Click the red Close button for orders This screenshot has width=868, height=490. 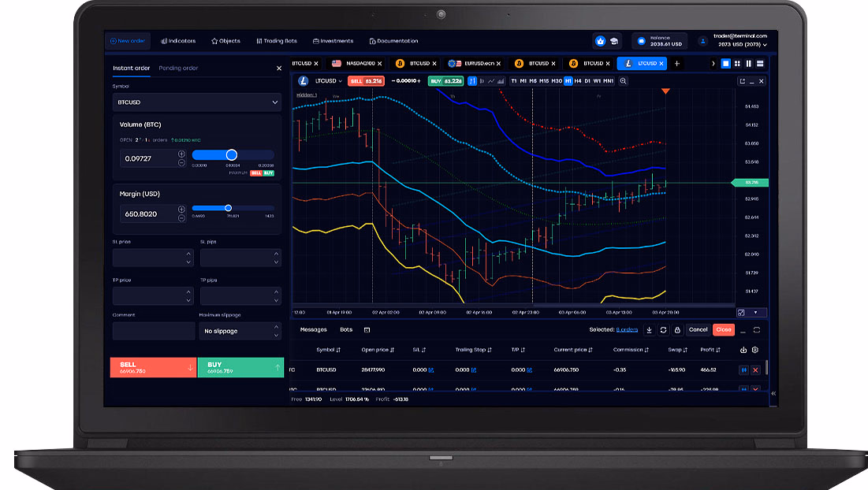[x=724, y=329]
